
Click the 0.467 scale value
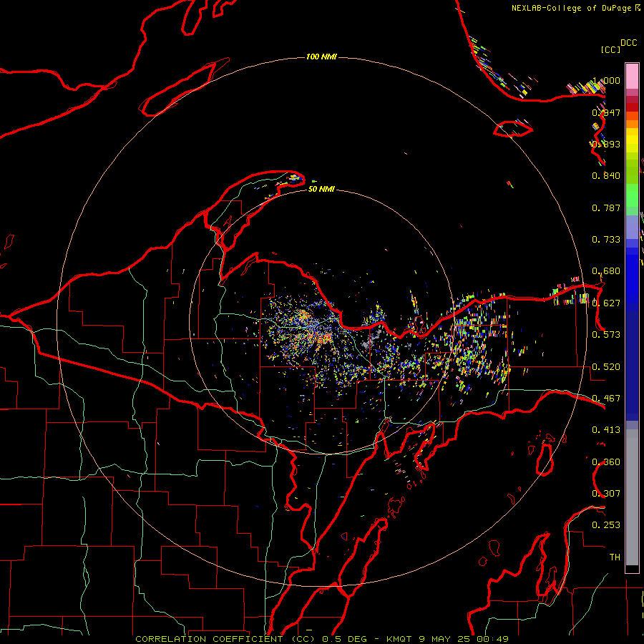pos(606,399)
